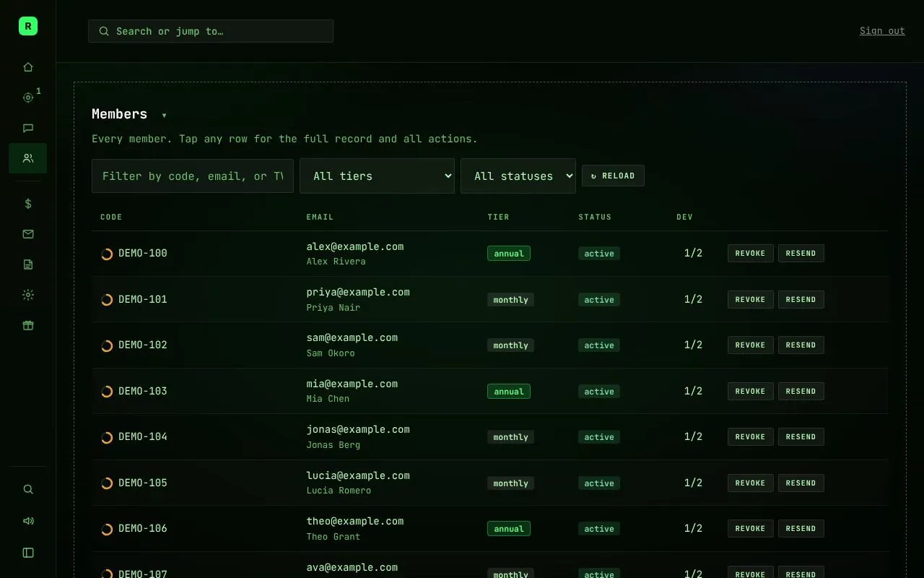The width and height of the screenshot is (924, 578).
Task: Click the Sign out link
Action: [x=882, y=30]
